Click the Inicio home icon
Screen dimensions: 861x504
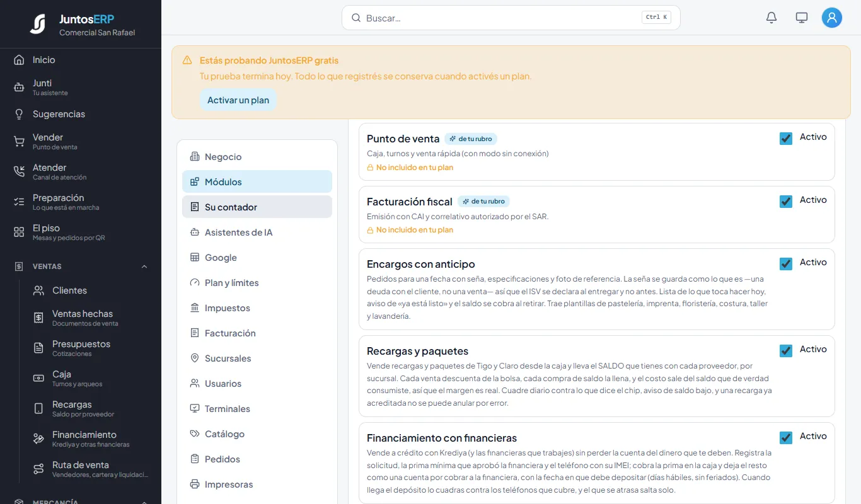click(19, 60)
